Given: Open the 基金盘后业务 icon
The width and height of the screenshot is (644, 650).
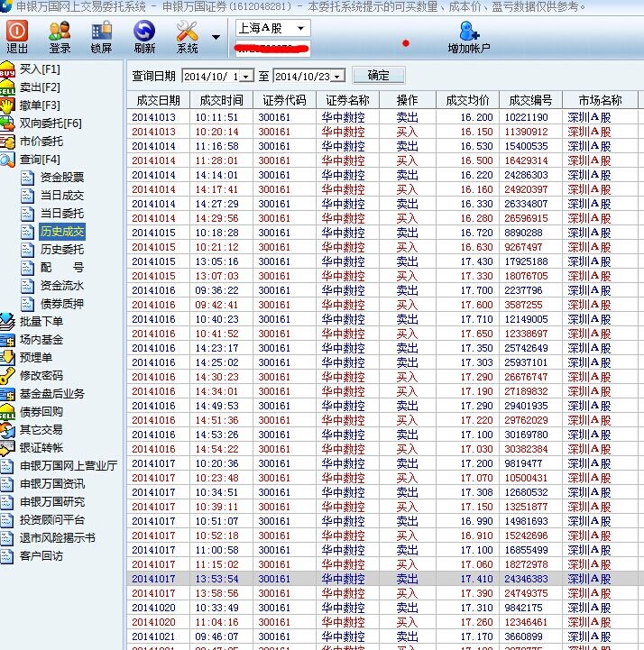Looking at the screenshot, I should click(x=7, y=394).
